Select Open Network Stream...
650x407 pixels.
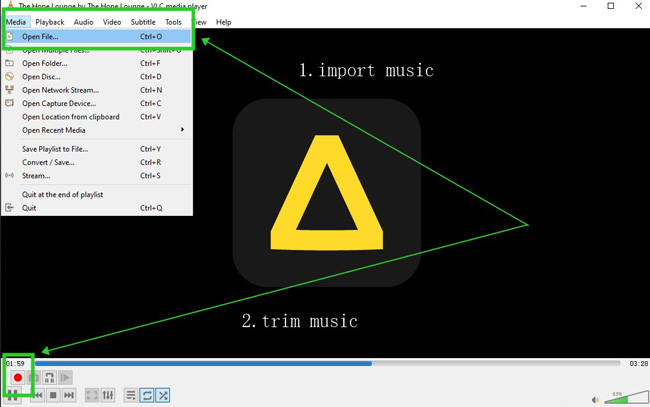(97, 90)
